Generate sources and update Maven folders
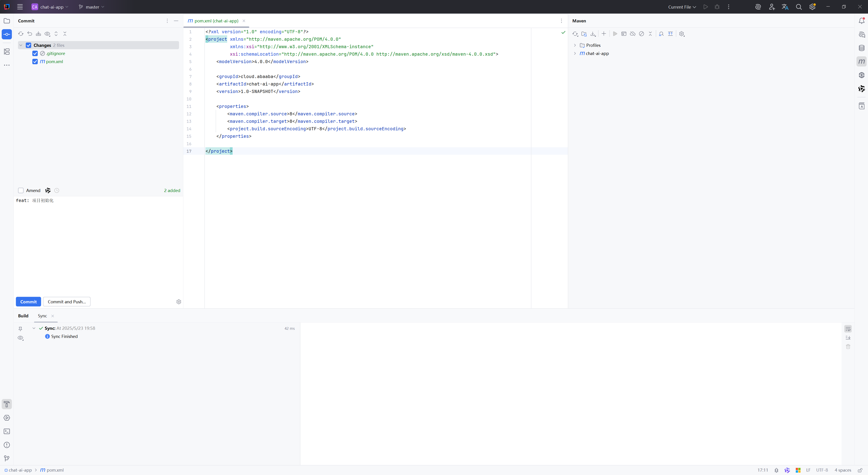 [584, 34]
